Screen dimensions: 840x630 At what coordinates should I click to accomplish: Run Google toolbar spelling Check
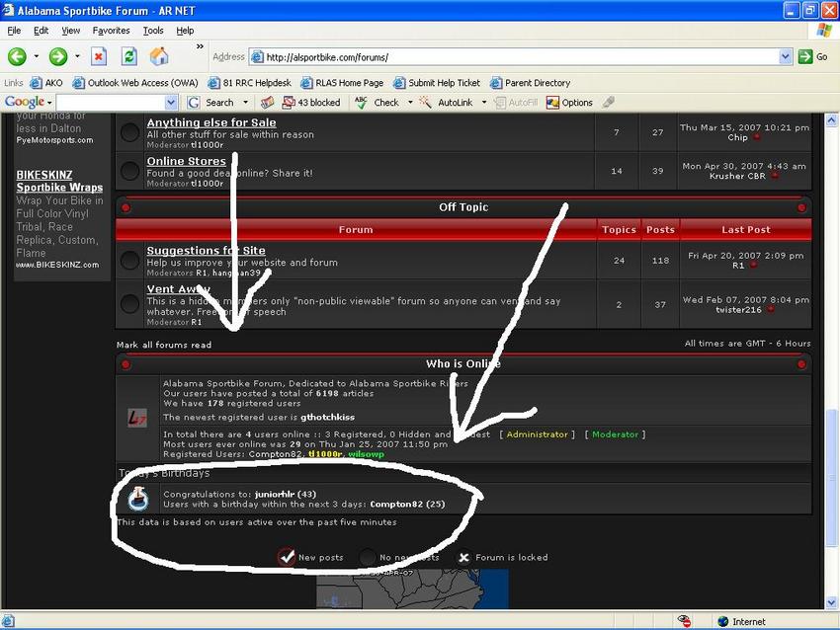[x=378, y=103]
